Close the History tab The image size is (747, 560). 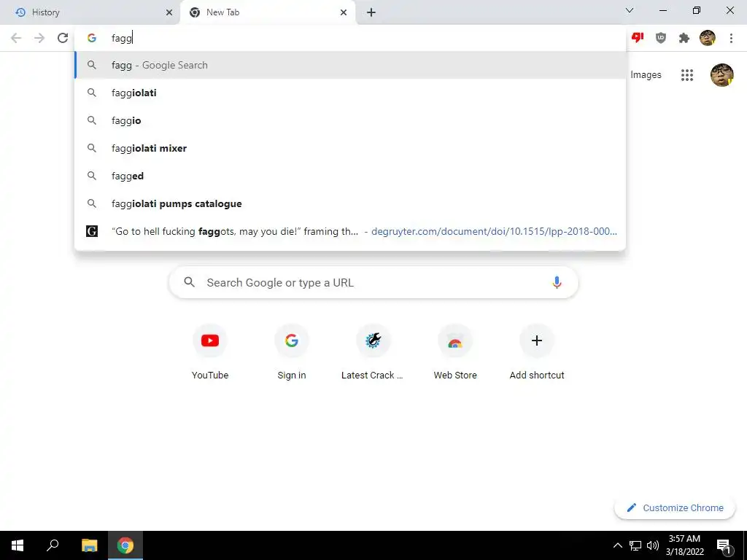[169, 12]
